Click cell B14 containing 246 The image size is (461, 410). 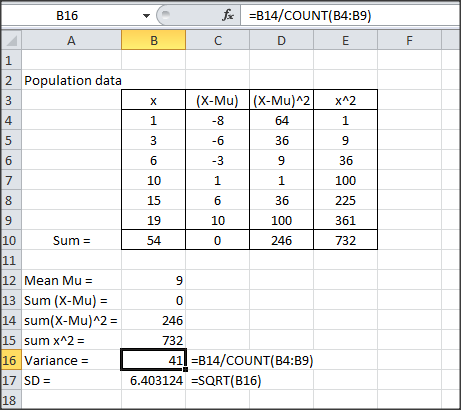coord(153,320)
